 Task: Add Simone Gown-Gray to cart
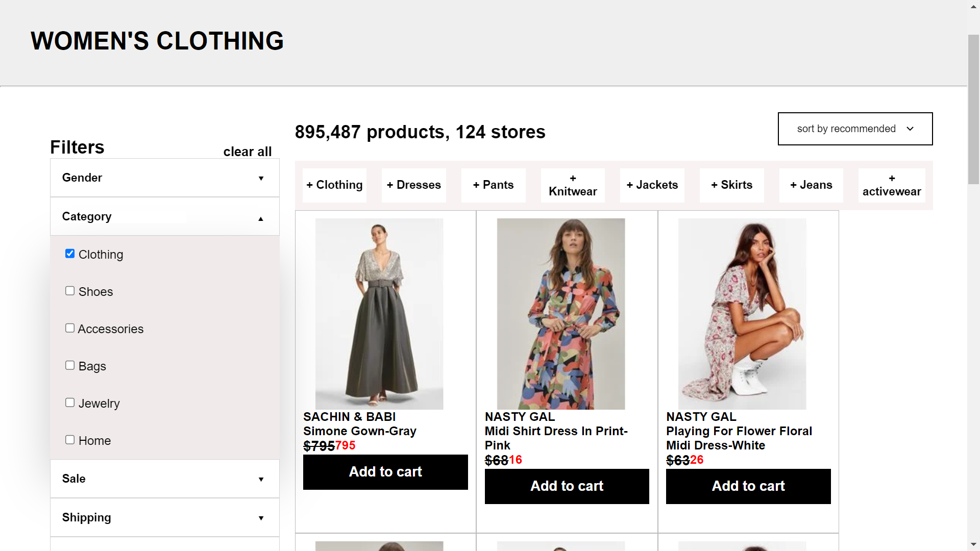(385, 472)
